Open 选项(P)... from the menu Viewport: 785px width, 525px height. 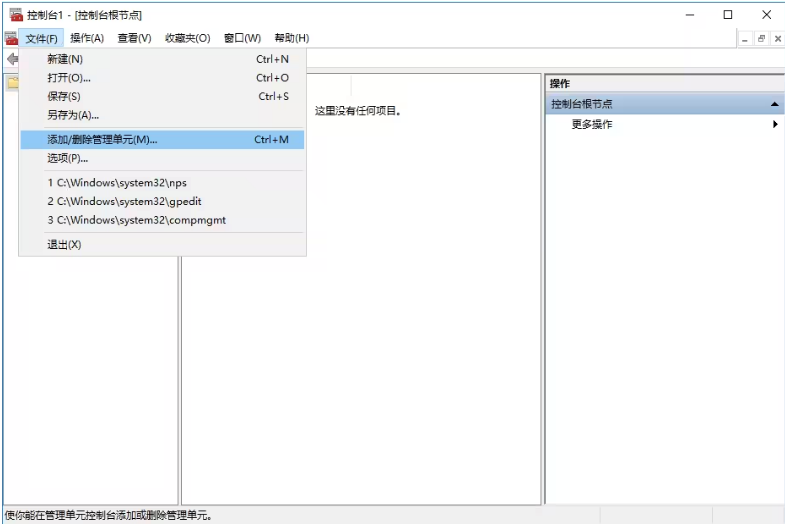coord(162,158)
